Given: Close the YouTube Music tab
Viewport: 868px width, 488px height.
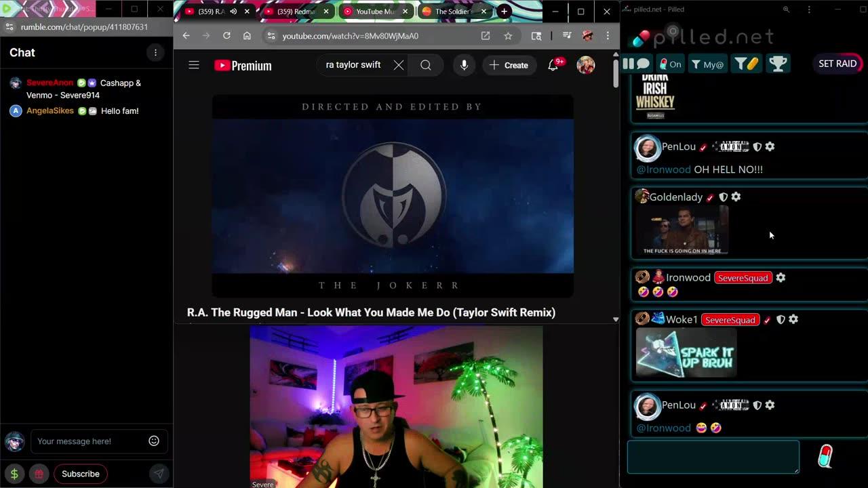Looking at the screenshot, I should [x=405, y=12].
